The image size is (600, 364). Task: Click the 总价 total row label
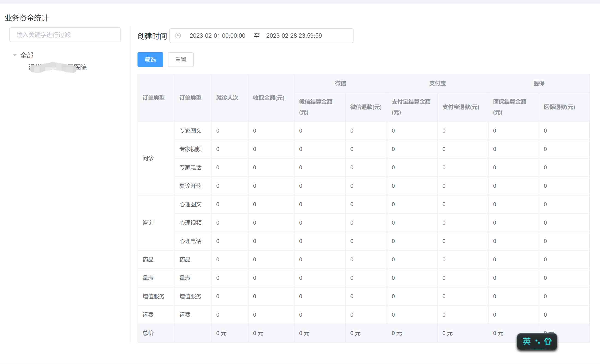pyautogui.click(x=148, y=333)
